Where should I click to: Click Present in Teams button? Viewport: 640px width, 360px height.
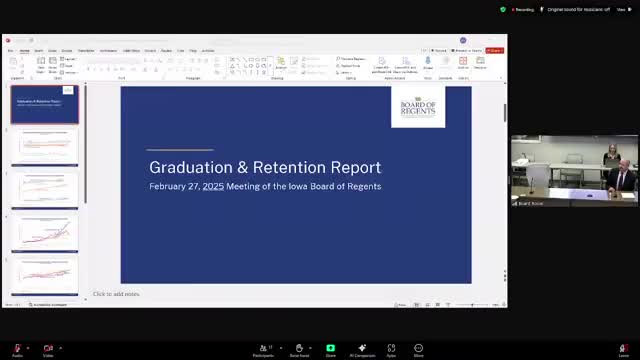[x=467, y=51]
